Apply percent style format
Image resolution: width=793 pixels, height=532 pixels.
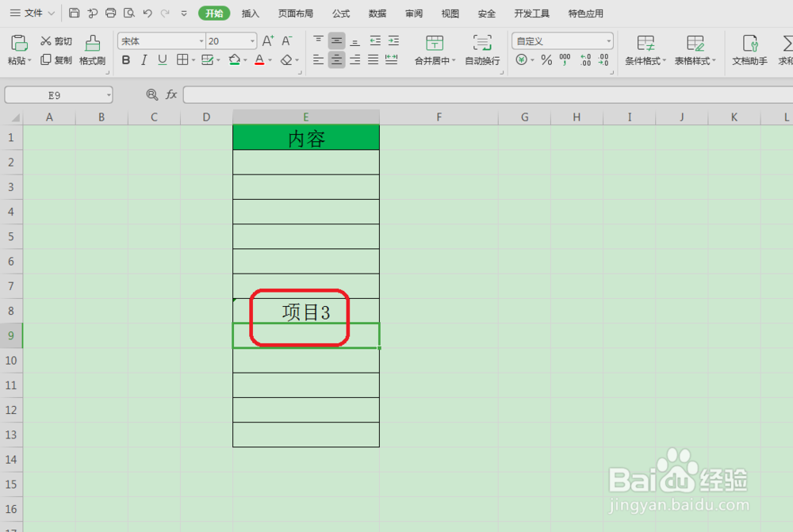click(546, 59)
